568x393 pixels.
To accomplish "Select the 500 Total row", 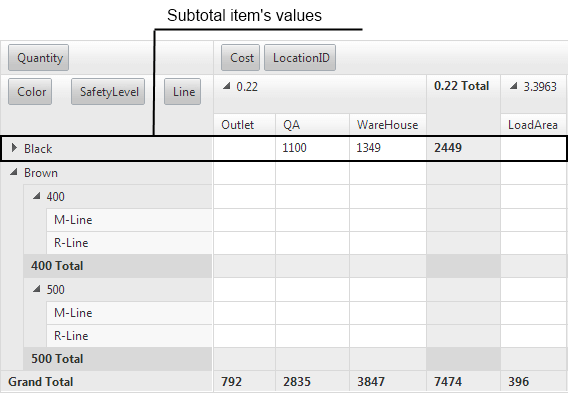I will click(118, 359).
